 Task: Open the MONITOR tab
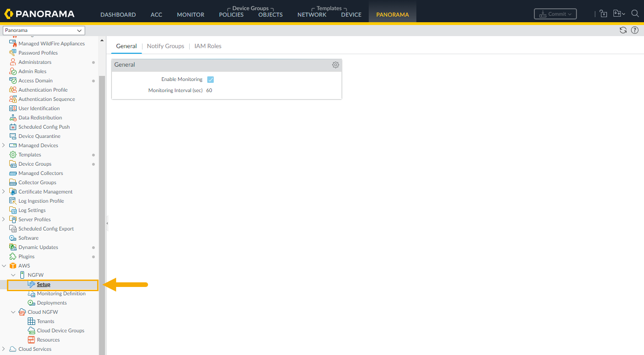191,15
